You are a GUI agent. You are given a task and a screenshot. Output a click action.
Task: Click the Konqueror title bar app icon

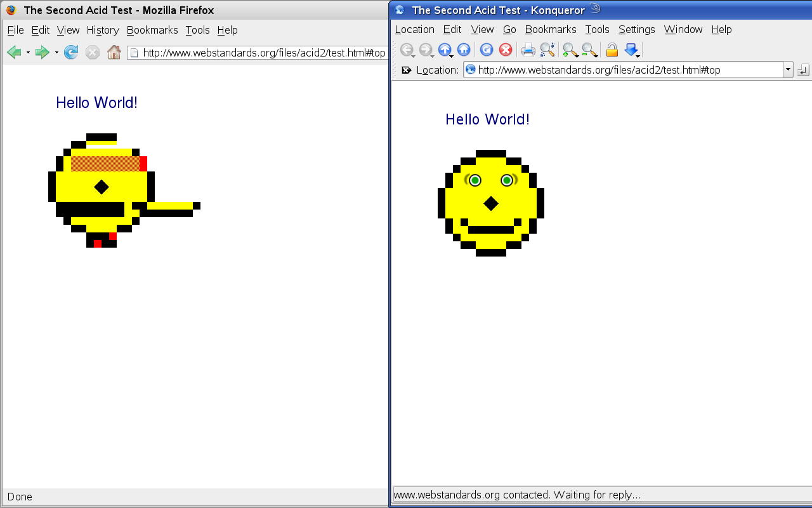point(400,10)
